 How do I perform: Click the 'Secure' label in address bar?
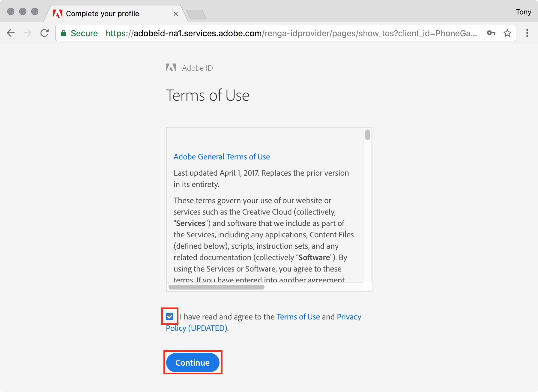pos(84,33)
